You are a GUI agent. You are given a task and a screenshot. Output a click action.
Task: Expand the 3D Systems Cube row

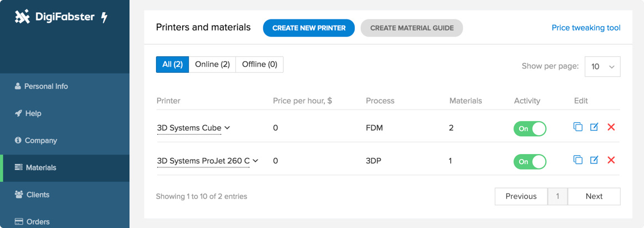(x=227, y=128)
